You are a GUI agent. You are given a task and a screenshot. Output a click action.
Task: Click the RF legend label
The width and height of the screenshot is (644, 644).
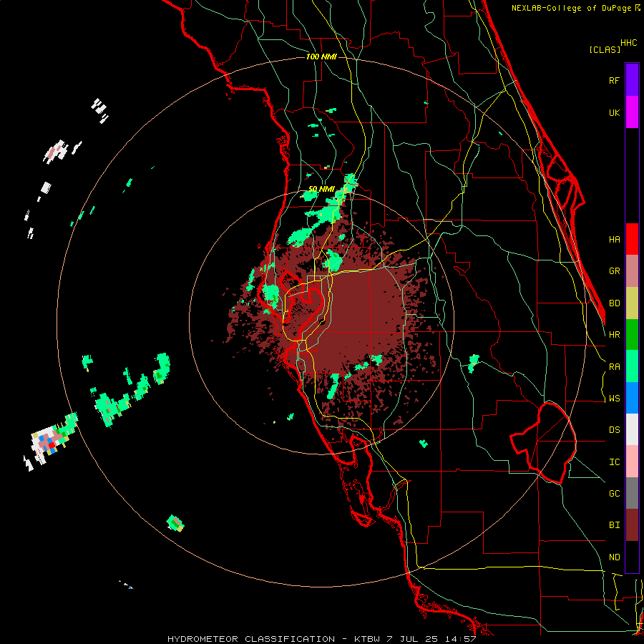tap(614, 80)
